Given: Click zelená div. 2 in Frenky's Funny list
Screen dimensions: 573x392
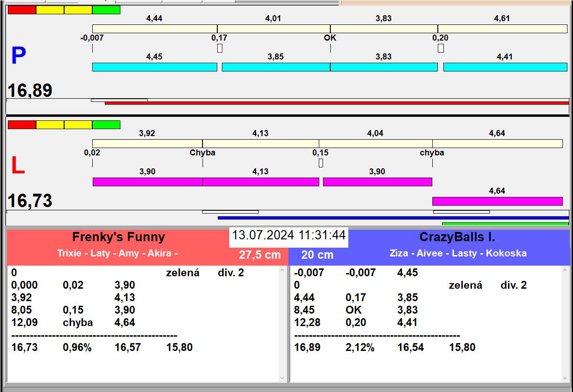Looking at the screenshot, I should click(205, 273).
